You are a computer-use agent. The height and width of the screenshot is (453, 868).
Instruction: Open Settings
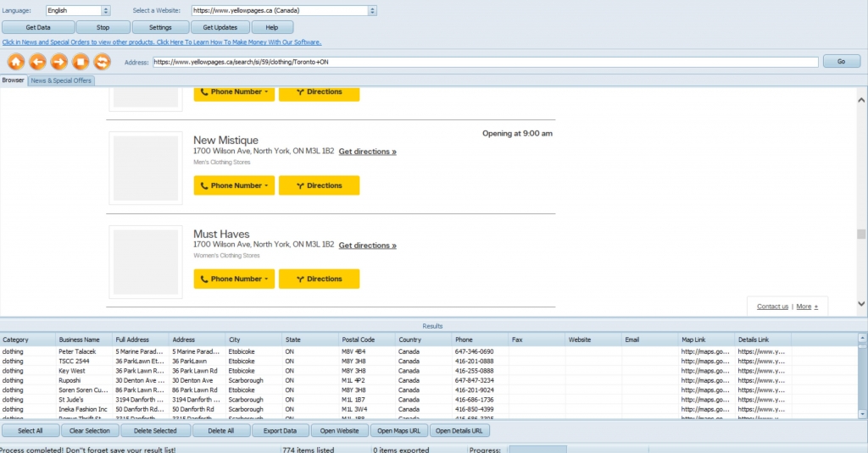point(160,27)
